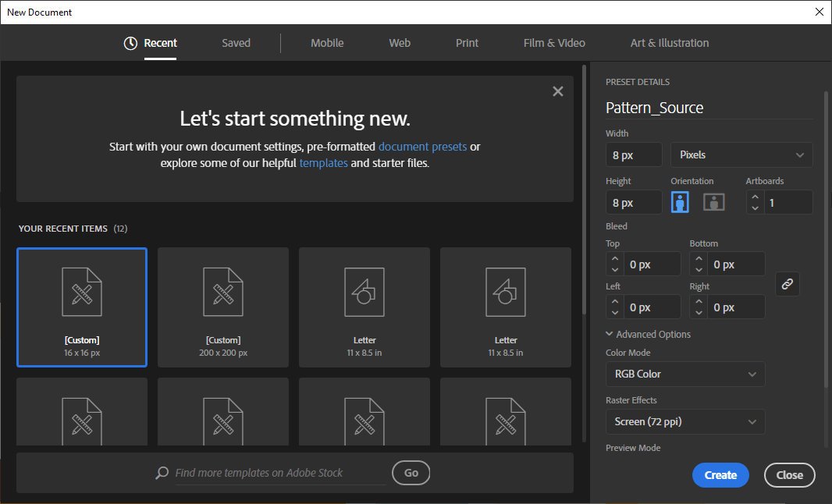Collapse the Advanced Options section
The height and width of the screenshot is (504, 832).
point(610,335)
